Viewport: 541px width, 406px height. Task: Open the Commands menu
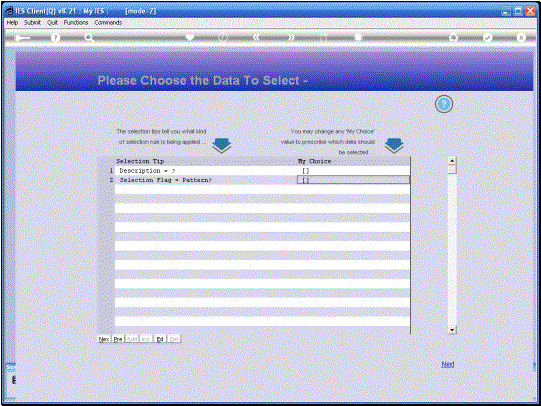(x=108, y=22)
